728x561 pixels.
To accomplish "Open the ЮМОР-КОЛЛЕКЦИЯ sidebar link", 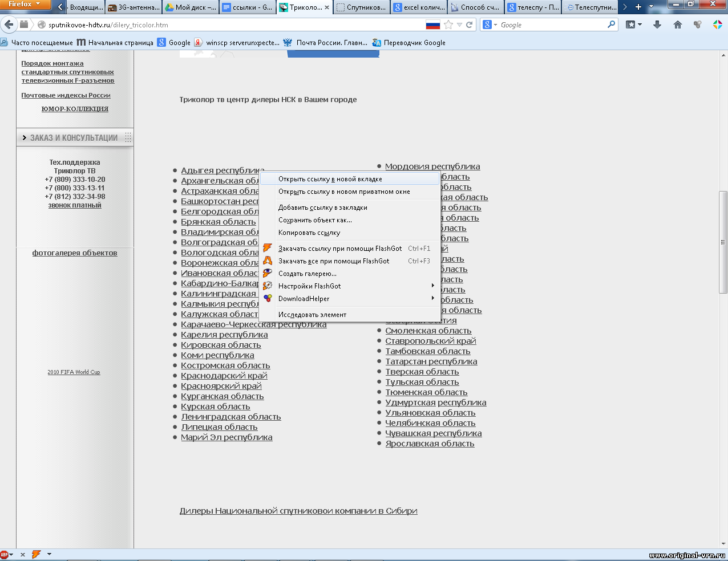I will click(x=75, y=109).
